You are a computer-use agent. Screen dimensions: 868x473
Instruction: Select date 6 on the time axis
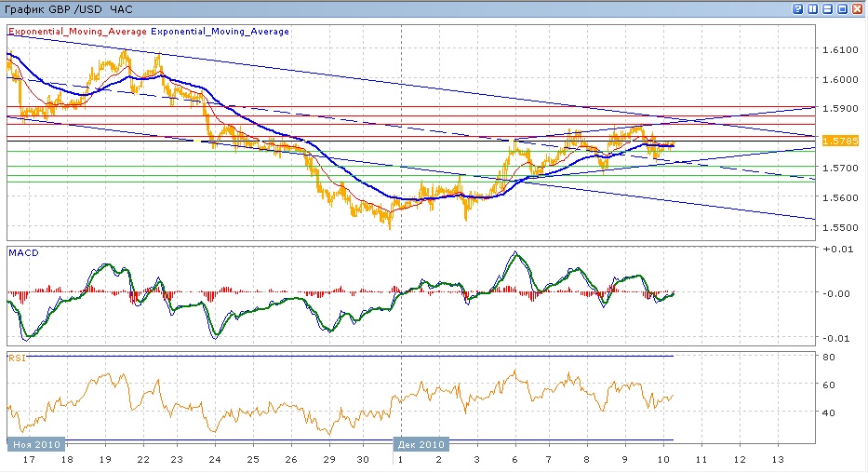514,460
